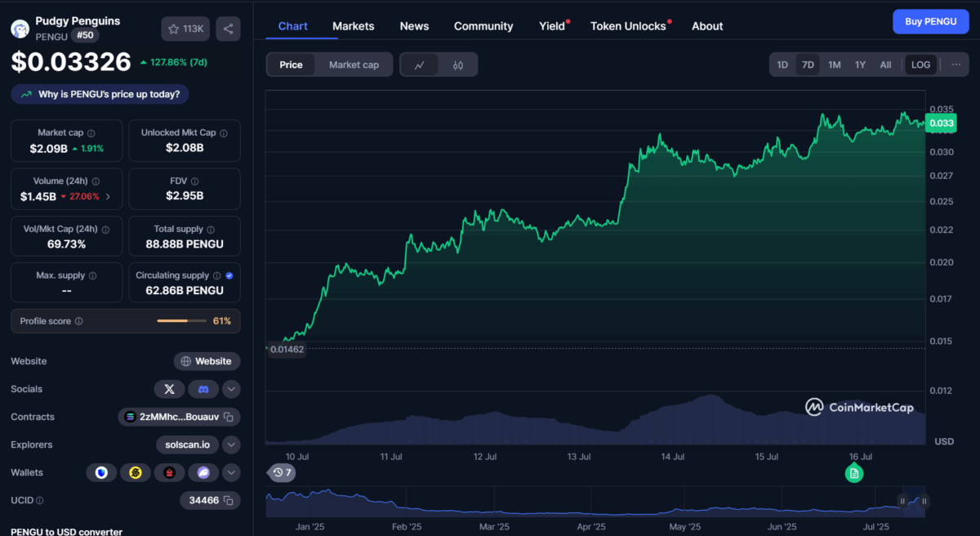This screenshot has height=536, width=980.
Task: Open chart more options menu (three dots)
Action: 956,65
